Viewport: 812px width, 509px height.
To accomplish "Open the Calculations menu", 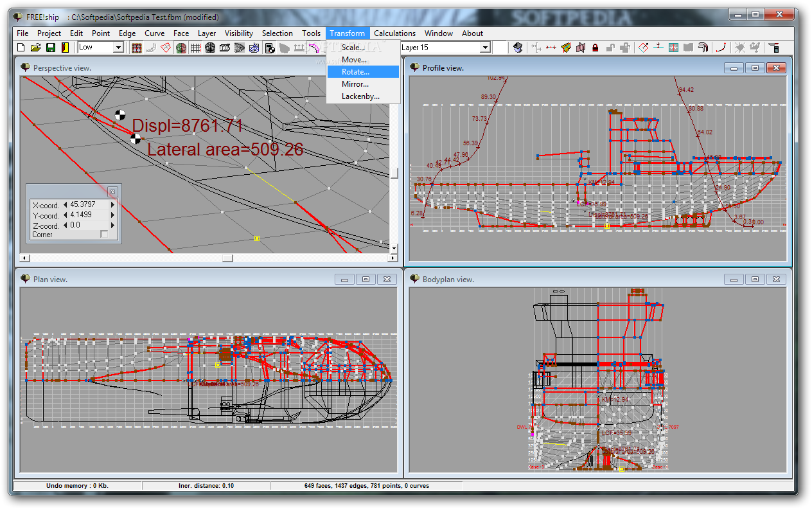I will (x=394, y=33).
